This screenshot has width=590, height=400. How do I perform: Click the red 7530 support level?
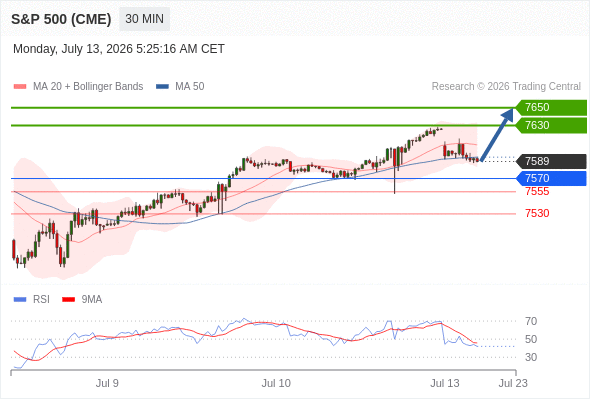[x=537, y=213]
